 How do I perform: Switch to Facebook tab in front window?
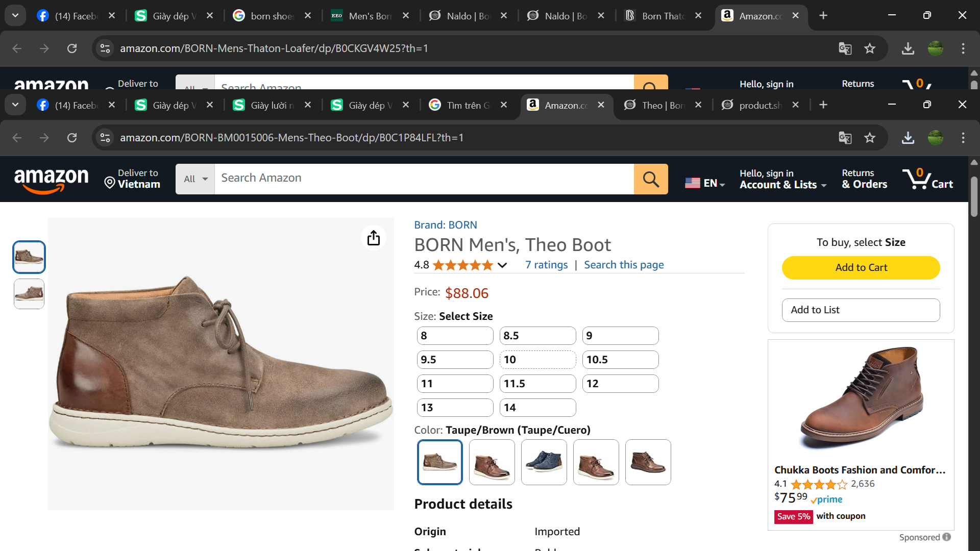75,105
